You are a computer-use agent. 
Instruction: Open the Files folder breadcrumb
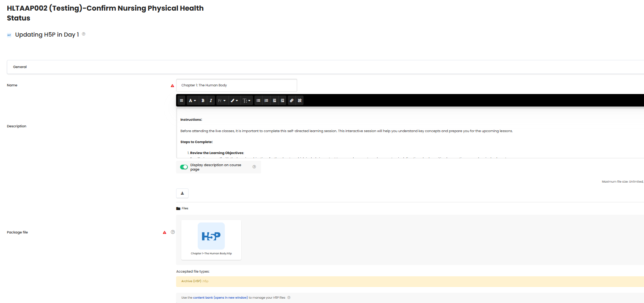click(185, 209)
